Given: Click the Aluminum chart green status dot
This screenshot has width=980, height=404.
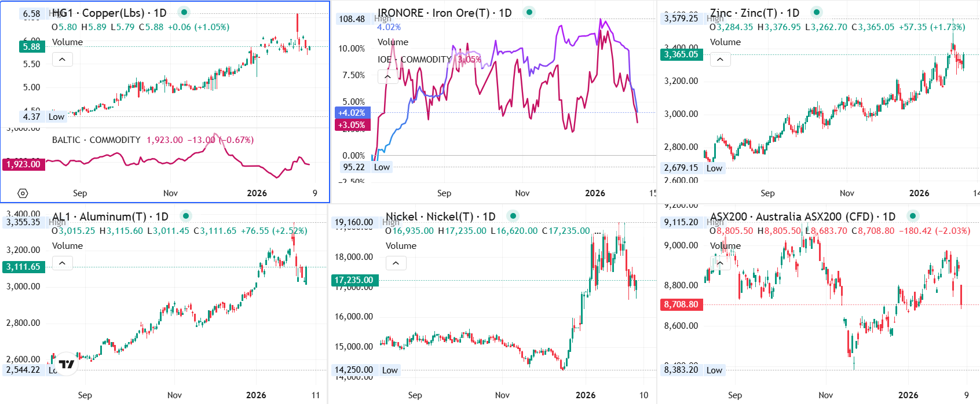Looking at the screenshot, I should point(186,216).
